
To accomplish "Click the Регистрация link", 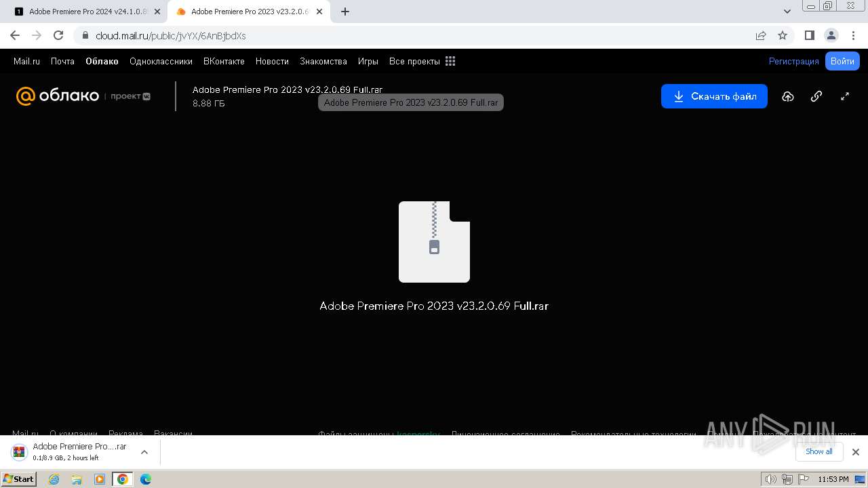I will click(794, 61).
